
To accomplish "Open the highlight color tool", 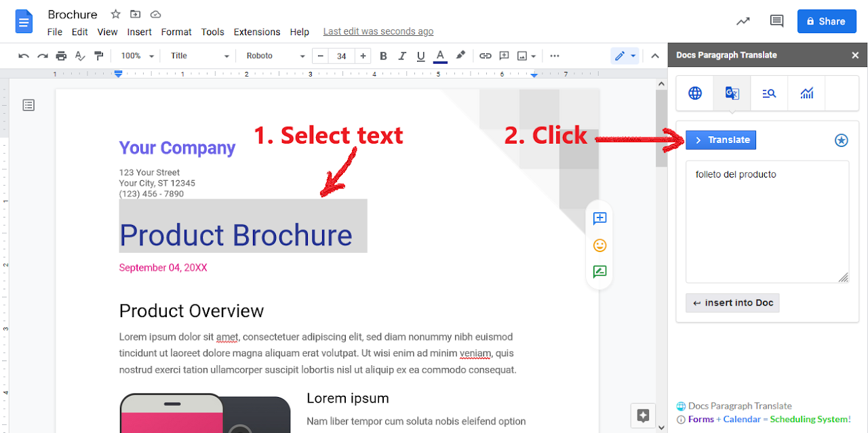I will coord(460,56).
